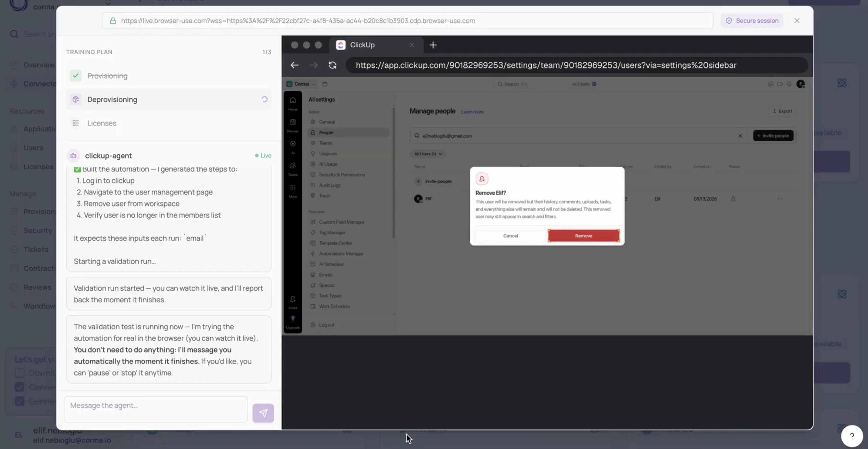Open AI Usage settings
Screen dimensions: 868x449
coord(349,164)
